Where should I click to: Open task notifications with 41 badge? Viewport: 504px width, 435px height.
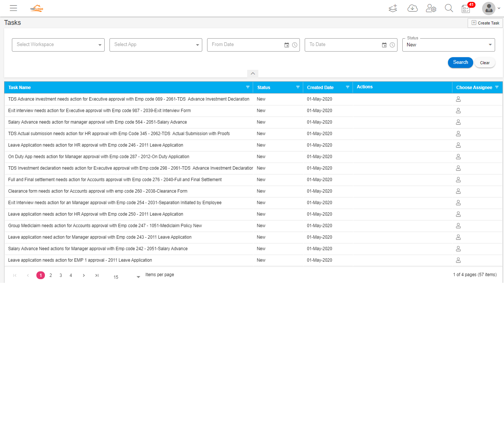[x=467, y=8]
